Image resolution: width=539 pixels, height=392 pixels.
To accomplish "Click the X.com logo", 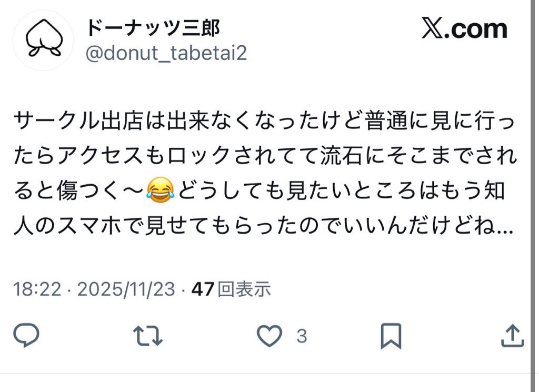I will coord(464,29).
